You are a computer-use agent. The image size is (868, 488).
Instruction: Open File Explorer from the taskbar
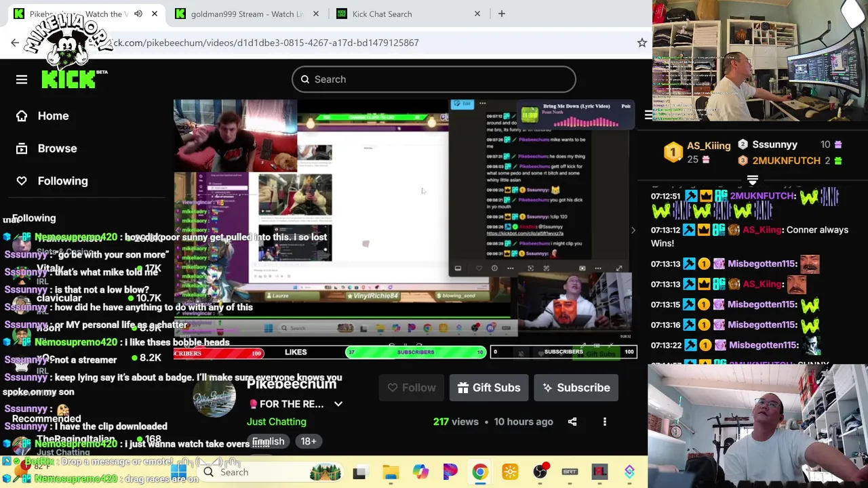pyautogui.click(x=391, y=472)
